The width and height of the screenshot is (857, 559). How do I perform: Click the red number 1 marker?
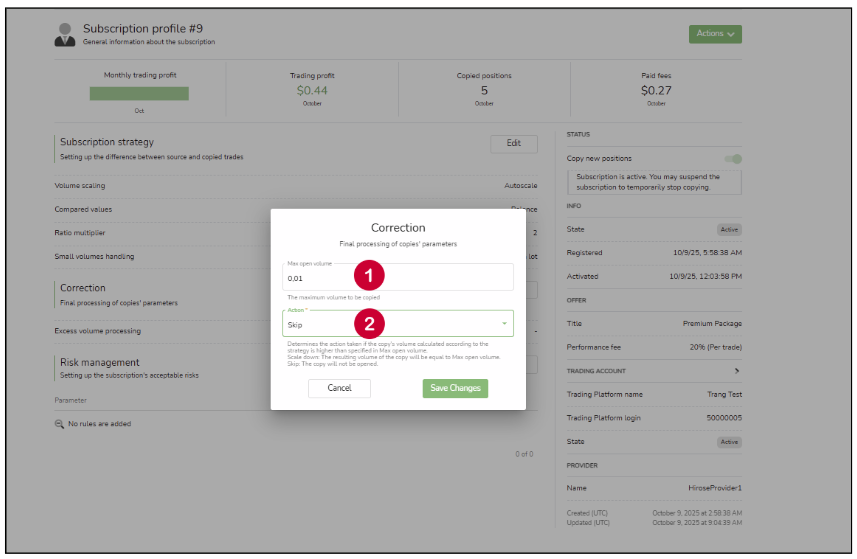[x=370, y=275]
